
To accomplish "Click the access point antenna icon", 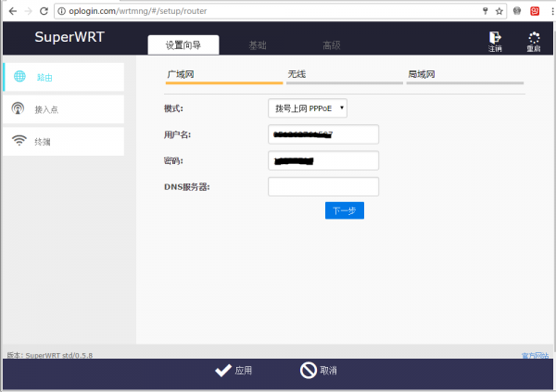I will coord(18,108).
